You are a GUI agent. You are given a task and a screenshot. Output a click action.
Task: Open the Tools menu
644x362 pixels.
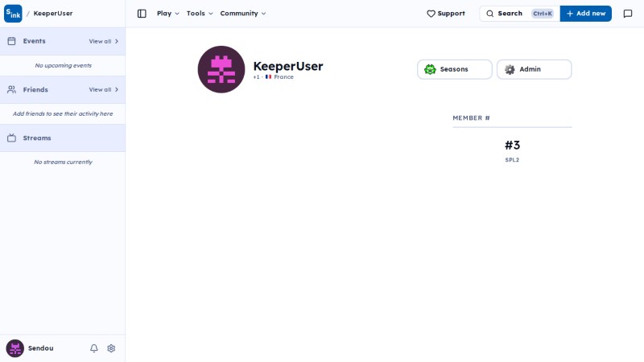coord(200,14)
